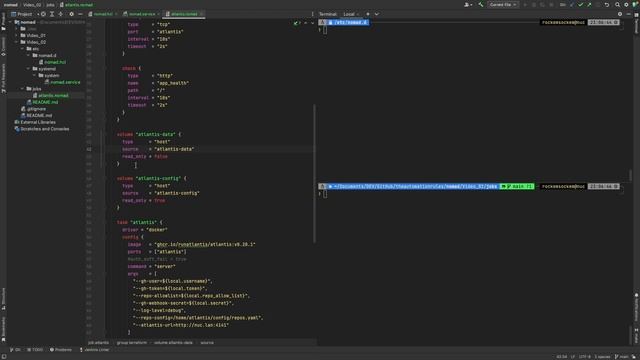640x360 pixels.
Task: Click the Git update project arrow icon
Action: point(571,4)
